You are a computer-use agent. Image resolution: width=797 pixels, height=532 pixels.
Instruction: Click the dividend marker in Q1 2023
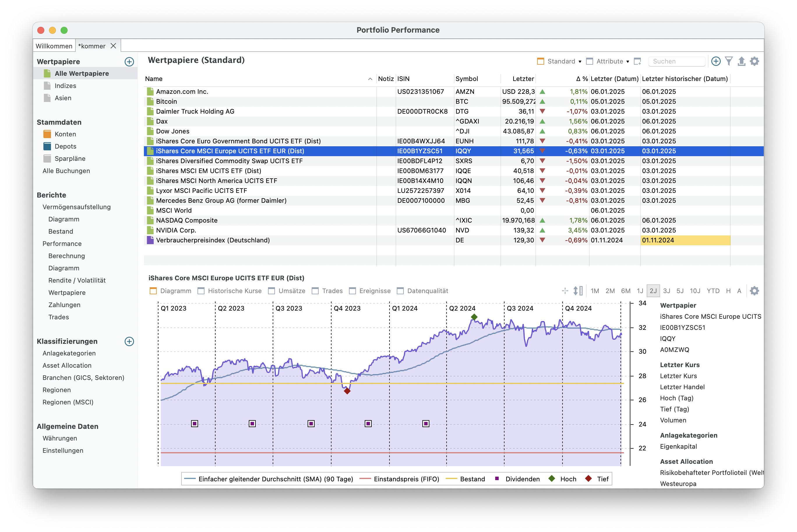pos(194,423)
